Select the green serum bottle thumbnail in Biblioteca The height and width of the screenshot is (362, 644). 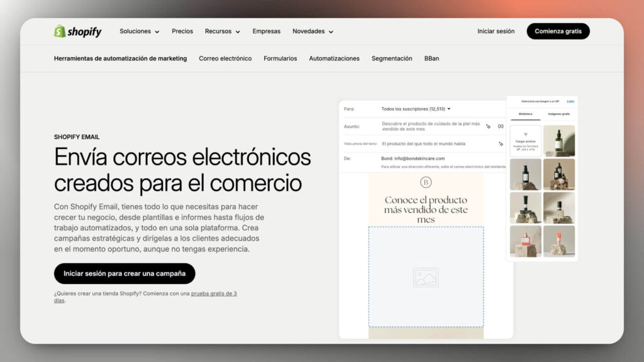(x=559, y=140)
